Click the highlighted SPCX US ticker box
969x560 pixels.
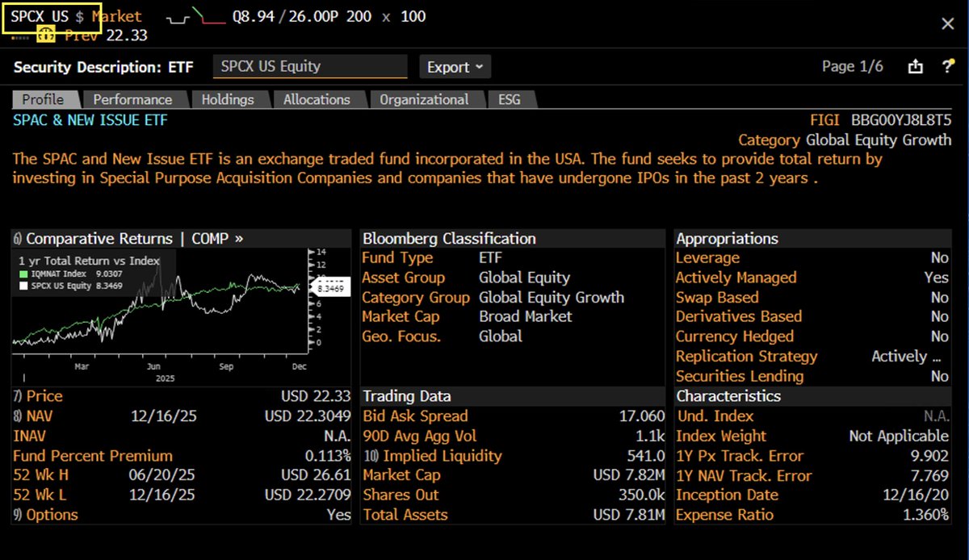tap(51, 16)
